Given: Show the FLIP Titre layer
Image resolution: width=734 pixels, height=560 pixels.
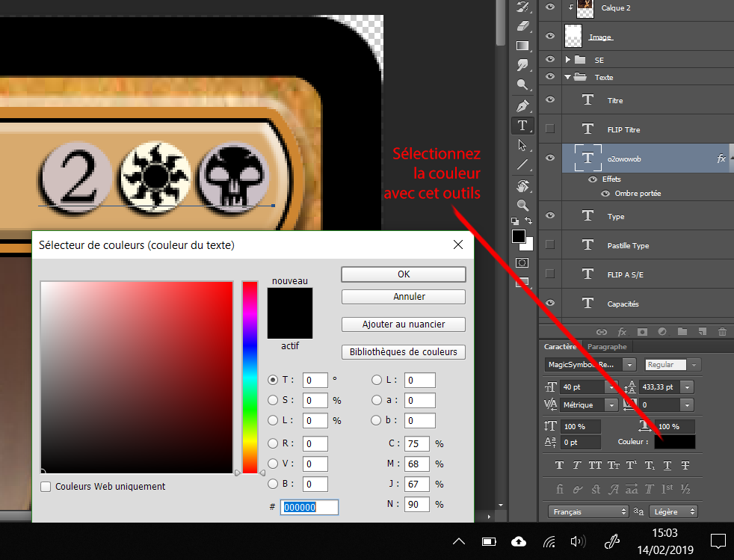Looking at the screenshot, I should [x=551, y=129].
